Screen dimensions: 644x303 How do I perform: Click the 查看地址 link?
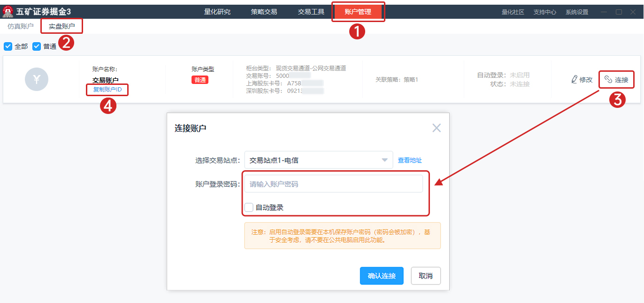click(410, 160)
